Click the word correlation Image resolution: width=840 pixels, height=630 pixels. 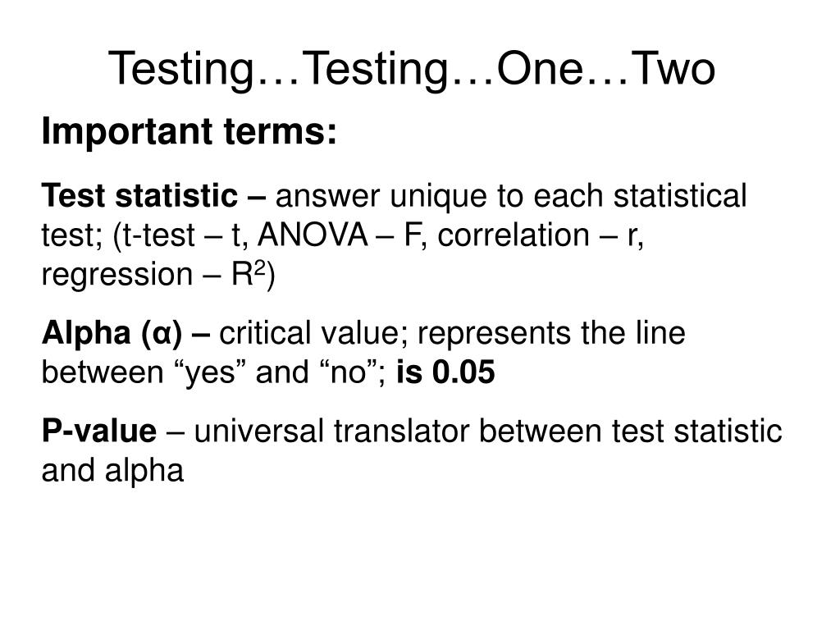pos(514,235)
